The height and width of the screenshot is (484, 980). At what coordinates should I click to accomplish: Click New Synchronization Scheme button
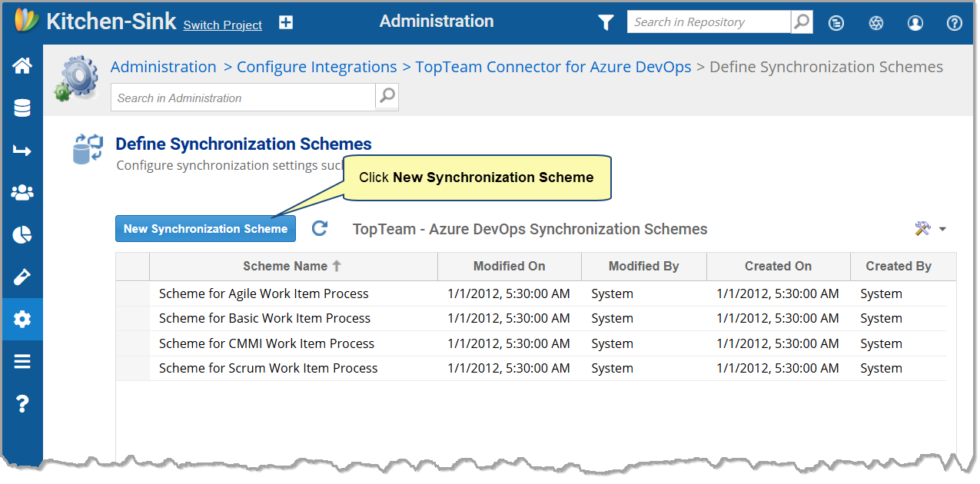[205, 228]
